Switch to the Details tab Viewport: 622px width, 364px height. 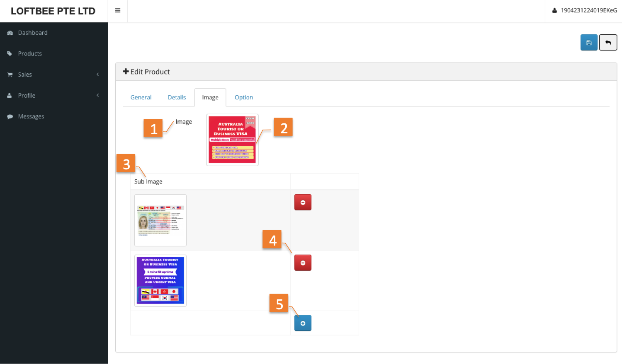point(177,97)
